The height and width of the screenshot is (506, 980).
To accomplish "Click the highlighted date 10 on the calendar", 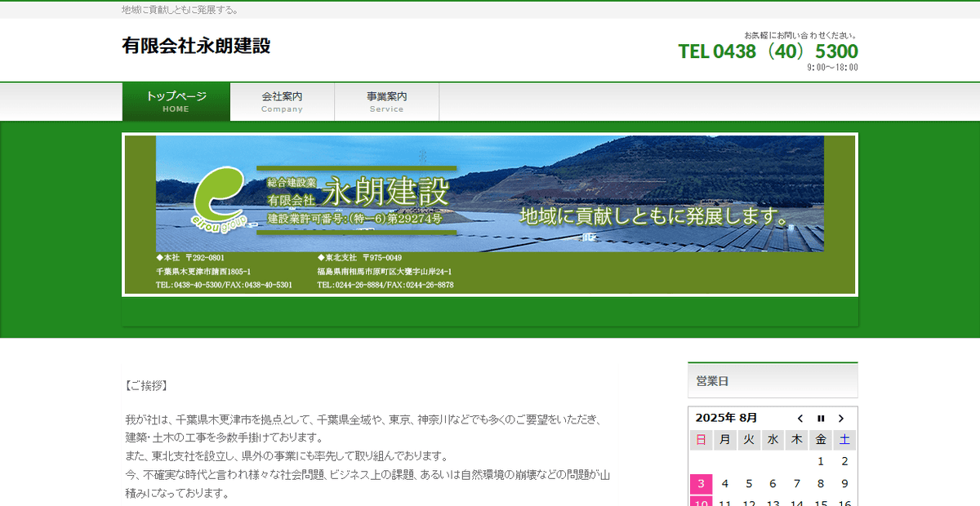I will pyautogui.click(x=701, y=504).
